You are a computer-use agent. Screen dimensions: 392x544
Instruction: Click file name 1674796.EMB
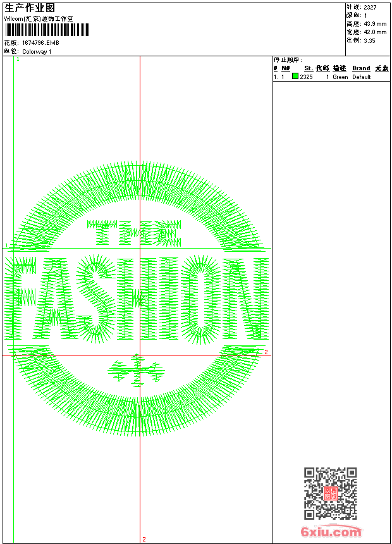point(40,43)
